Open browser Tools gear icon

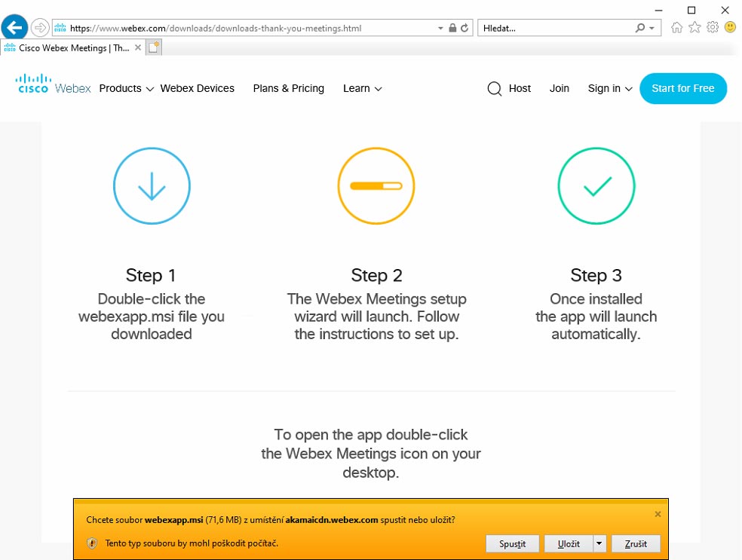tap(712, 27)
